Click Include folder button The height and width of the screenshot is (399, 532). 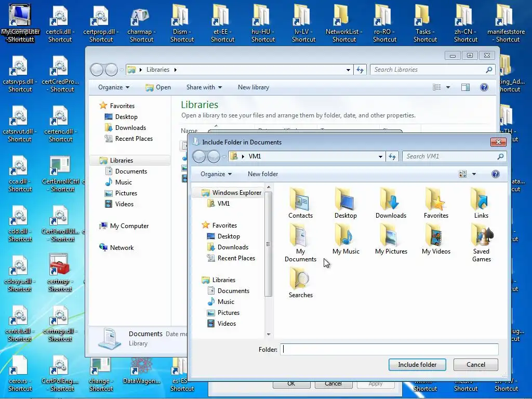417,365
